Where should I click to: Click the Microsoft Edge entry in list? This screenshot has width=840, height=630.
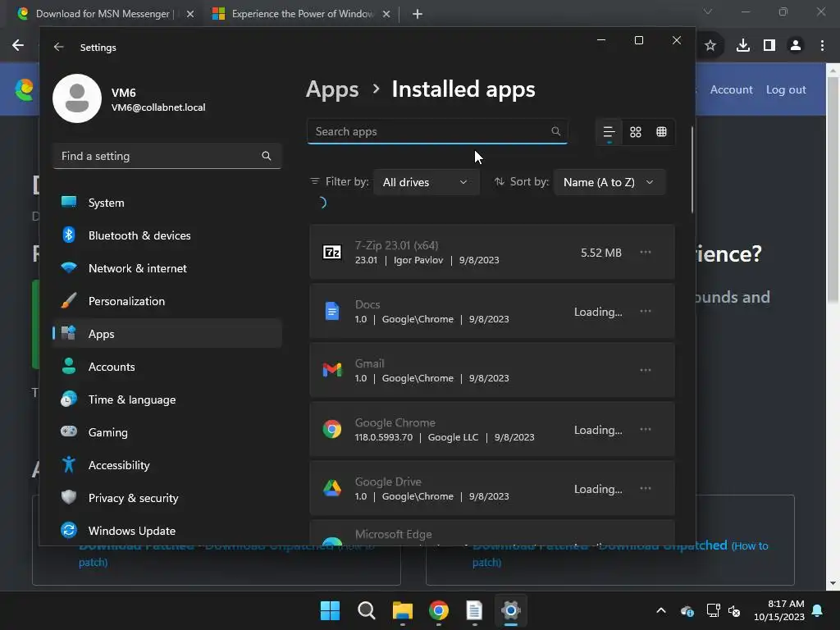[x=492, y=533]
